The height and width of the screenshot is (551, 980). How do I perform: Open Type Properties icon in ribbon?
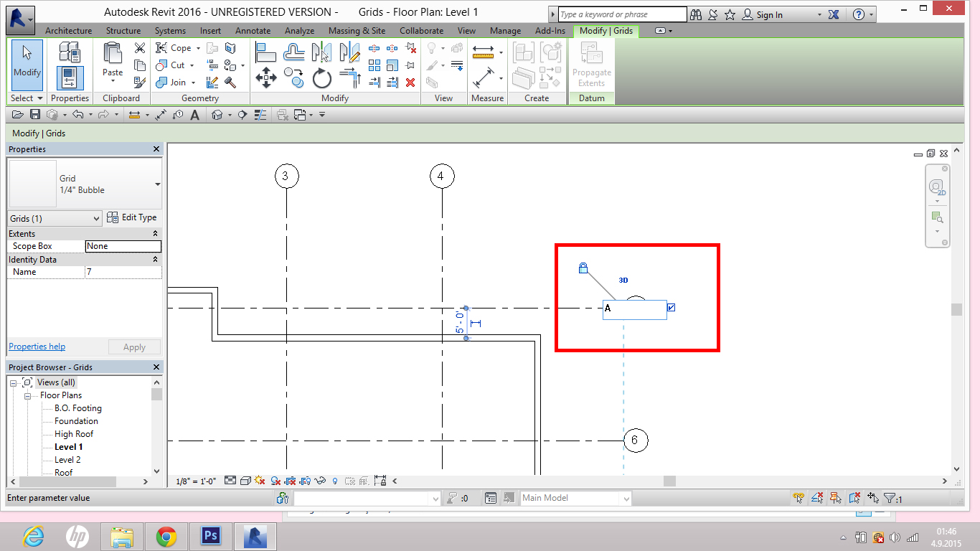click(x=70, y=52)
